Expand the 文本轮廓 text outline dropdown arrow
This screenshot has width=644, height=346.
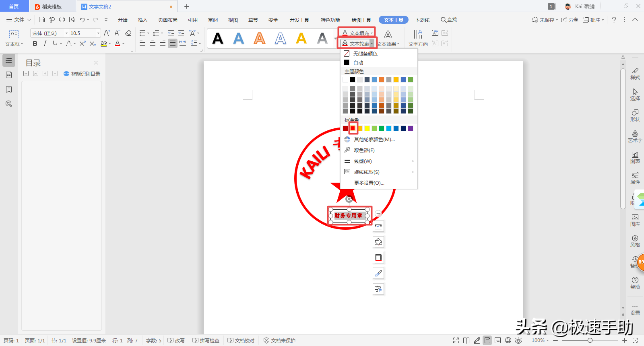tap(372, 43)
